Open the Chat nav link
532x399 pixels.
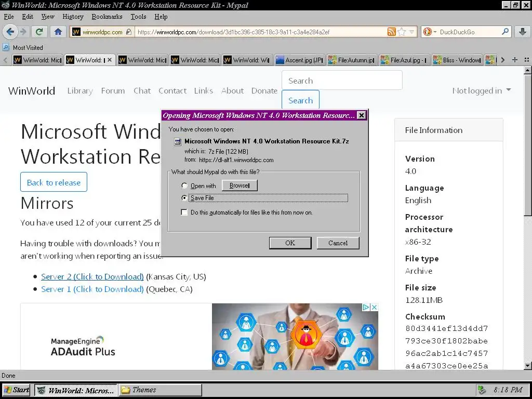click(142, 90)
